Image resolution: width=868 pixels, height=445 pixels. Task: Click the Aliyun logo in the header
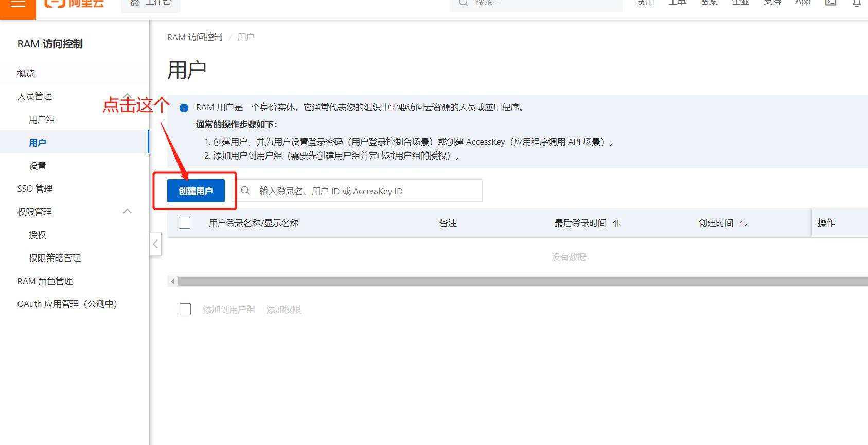(74, 3)
